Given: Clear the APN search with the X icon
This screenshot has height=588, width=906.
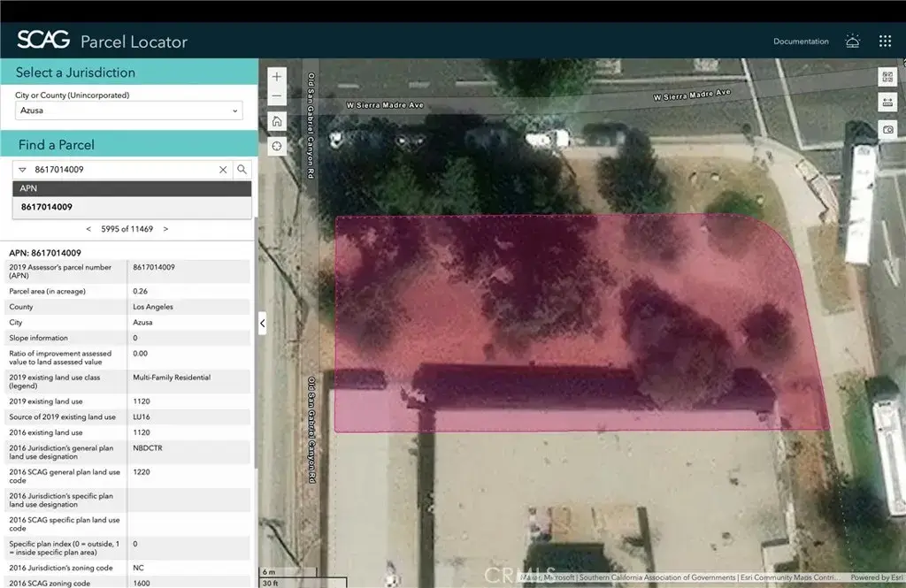Looking at the screenshot, I should tap(223, 169).
